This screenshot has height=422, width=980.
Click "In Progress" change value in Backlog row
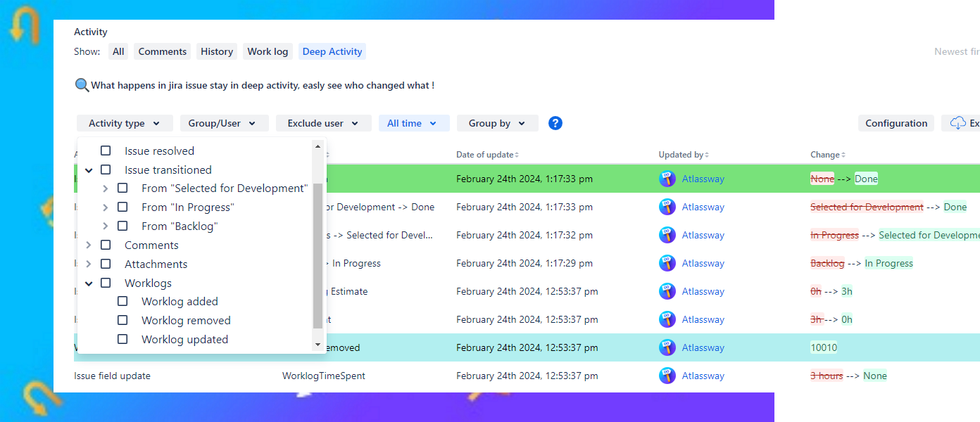pos(888,263)
